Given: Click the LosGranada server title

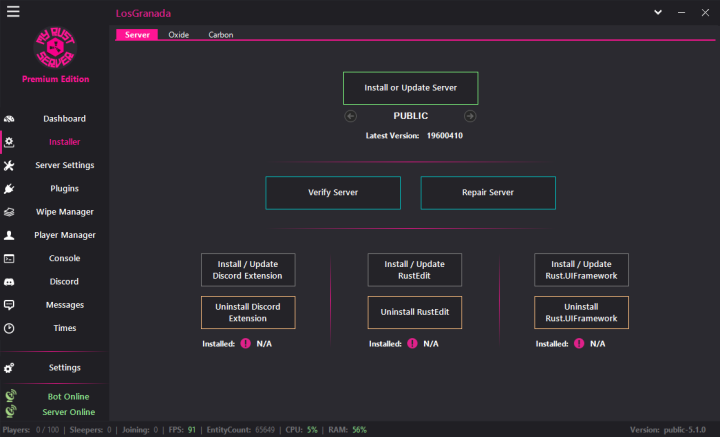Looking at the screenshot, I should [x=143, y=14].
